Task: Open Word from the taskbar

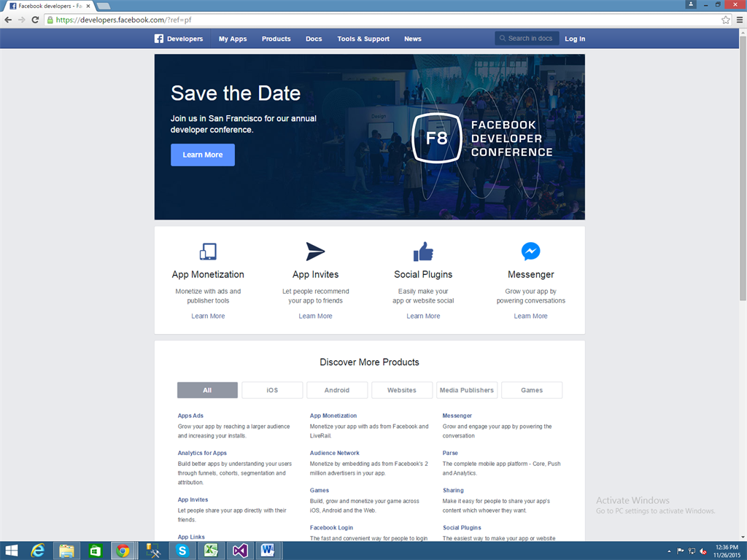Action: [x=268, y=551]
